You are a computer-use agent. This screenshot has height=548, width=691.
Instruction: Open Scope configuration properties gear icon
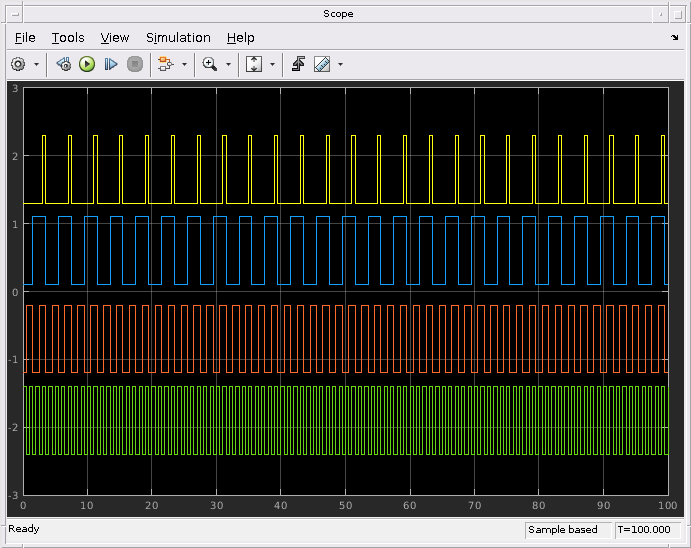click(x=18, y=64)
